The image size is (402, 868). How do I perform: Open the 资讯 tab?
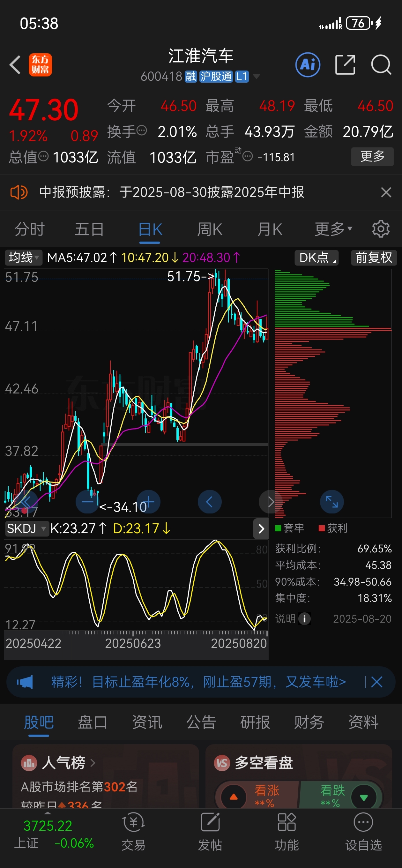(147, 722)
